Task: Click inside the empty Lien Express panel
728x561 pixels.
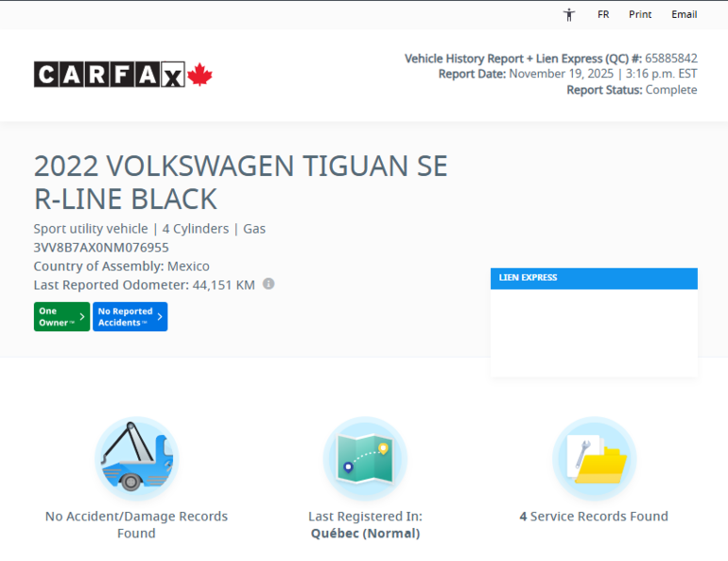Action: (594, 331)
